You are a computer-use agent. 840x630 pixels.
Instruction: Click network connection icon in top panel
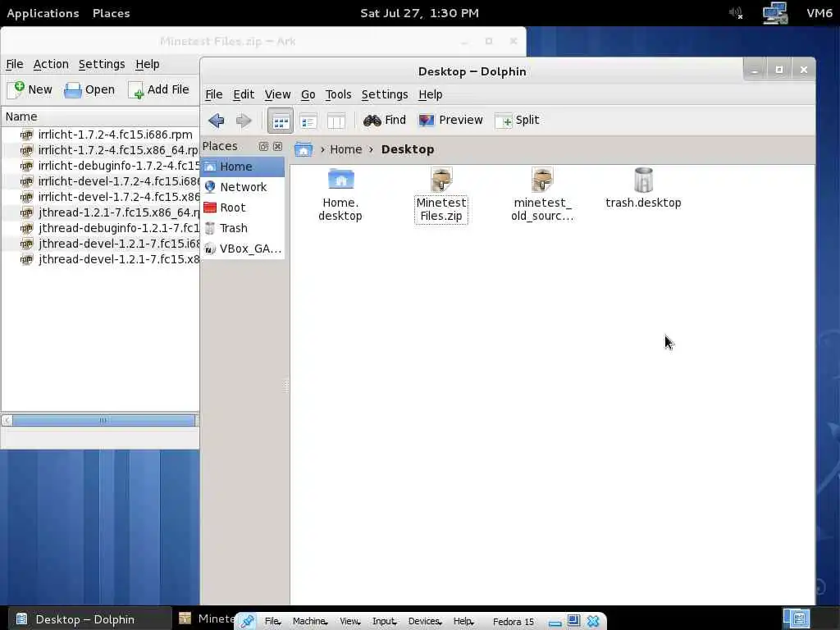click(775, 13)
